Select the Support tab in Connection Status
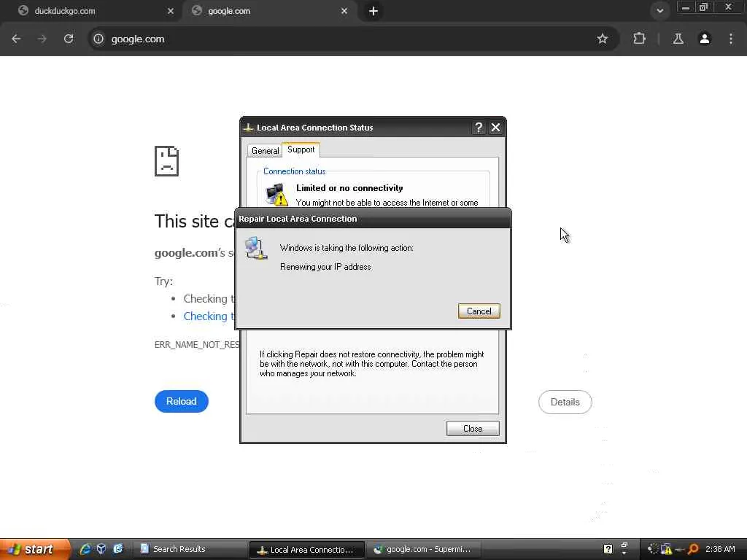747x560 pixels. point(301,149)
